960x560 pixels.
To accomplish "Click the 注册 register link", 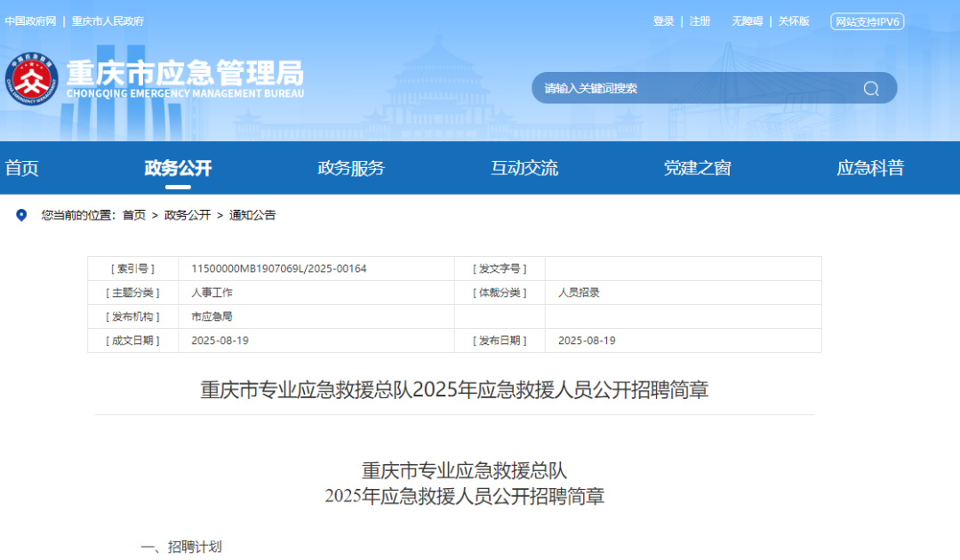I will point(700,21).
